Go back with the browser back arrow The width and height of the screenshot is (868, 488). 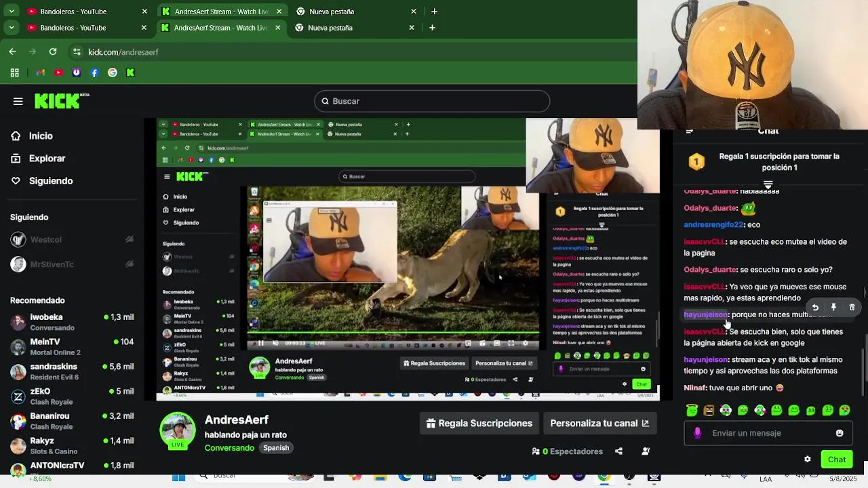click(x=12, y=52)
